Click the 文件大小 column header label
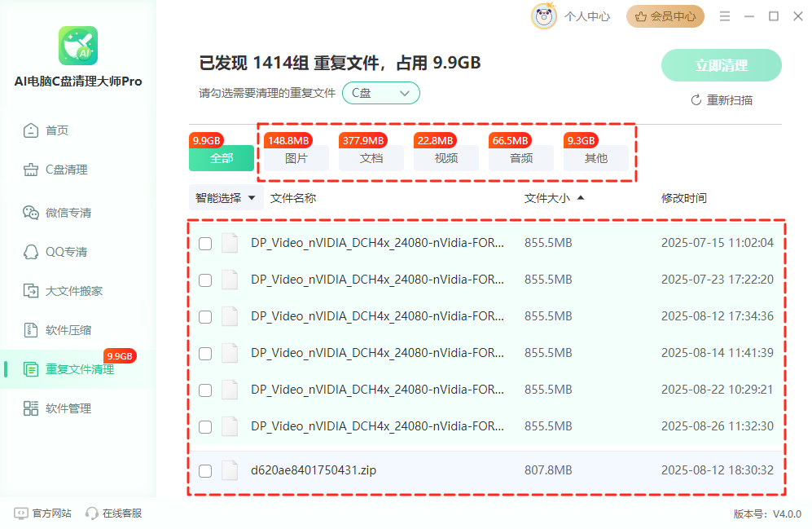The width and height of the screenshot is (812, 529). pyautogui.click(x=547, y=198)
